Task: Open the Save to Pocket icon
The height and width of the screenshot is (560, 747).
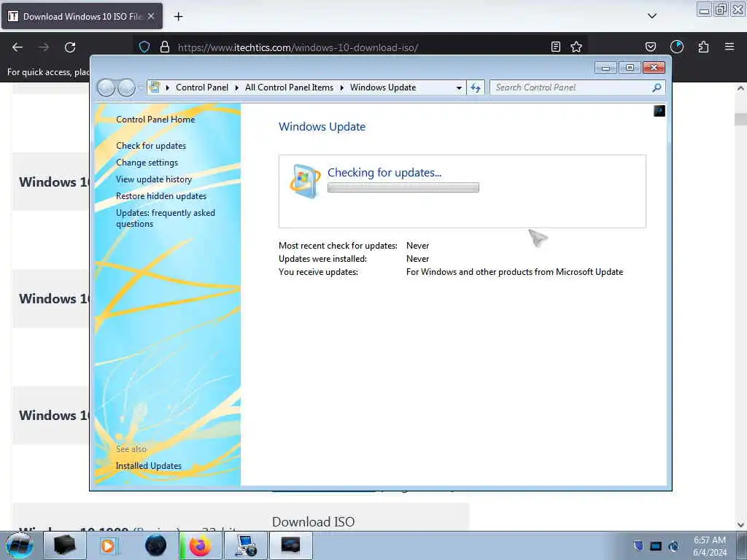Action: tap(651, 47)
